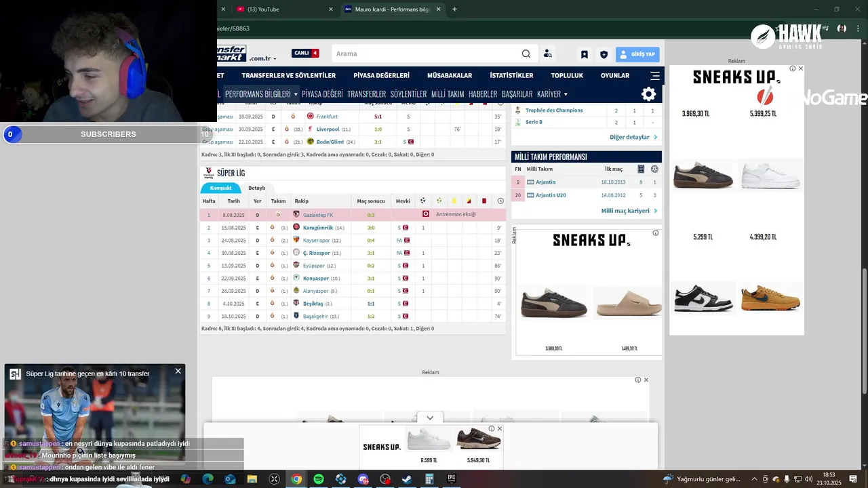Screen dimensions: 868x488
Task: Open Spotify from the taskbar
Action: tap(319, 479)
